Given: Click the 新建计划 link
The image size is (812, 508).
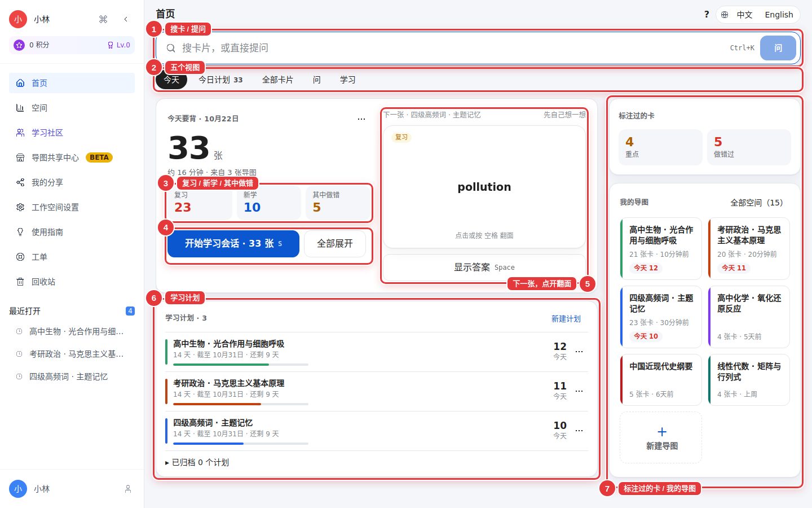Looking at the screenshot, I should tap(566, 319).
